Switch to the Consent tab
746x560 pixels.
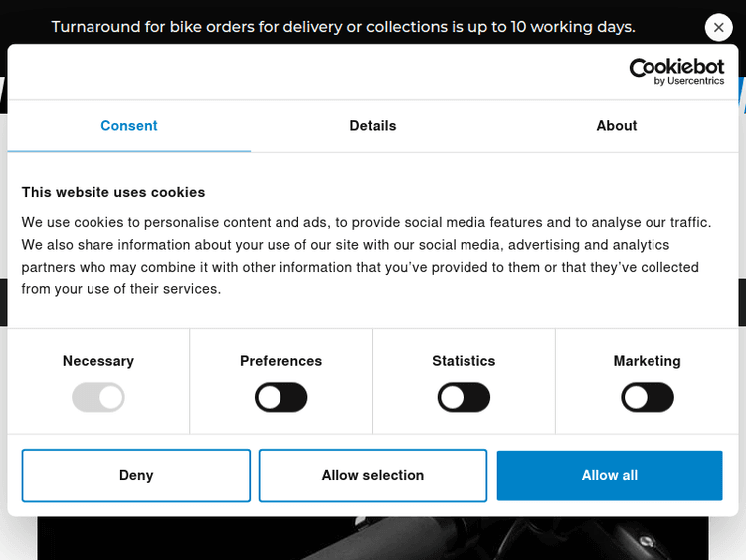point(129,126)
